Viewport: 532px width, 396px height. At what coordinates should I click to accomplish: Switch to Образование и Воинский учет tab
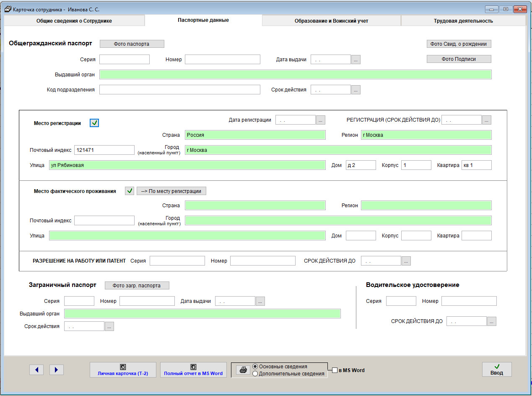tap(331, 21)
